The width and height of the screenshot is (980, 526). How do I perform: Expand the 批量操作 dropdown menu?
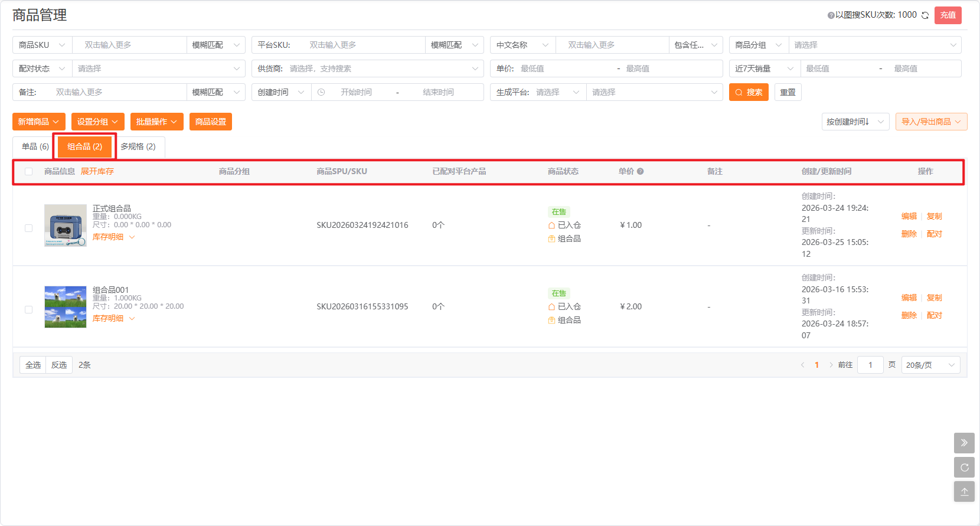click(x=156, y=122)
